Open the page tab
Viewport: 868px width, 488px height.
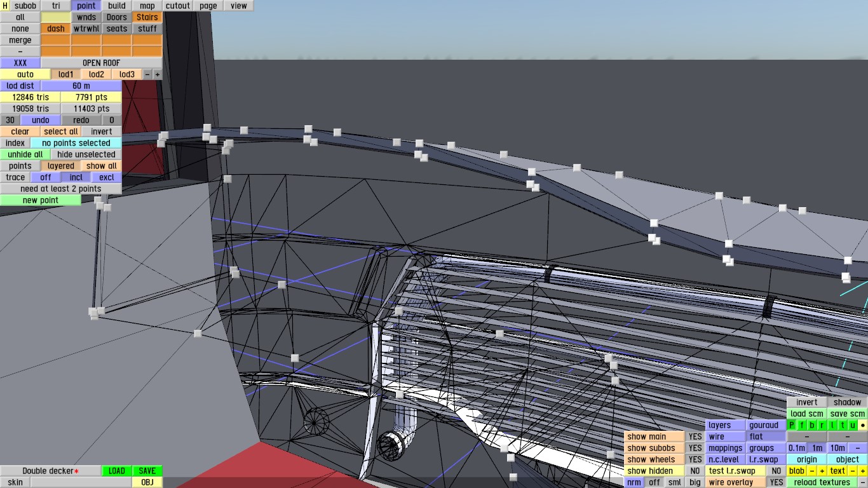pos(208,6)
